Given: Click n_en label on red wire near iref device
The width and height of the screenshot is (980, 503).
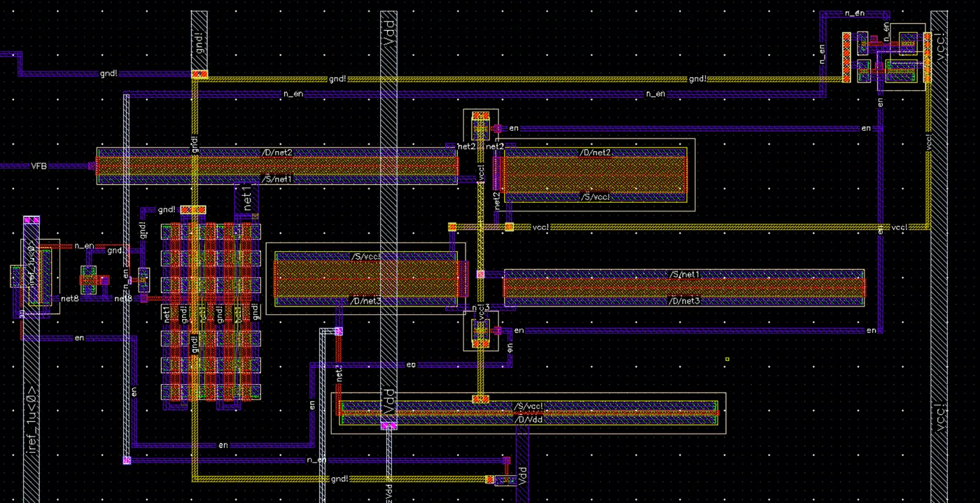Looking at the screenshot, I should (84, 246).
